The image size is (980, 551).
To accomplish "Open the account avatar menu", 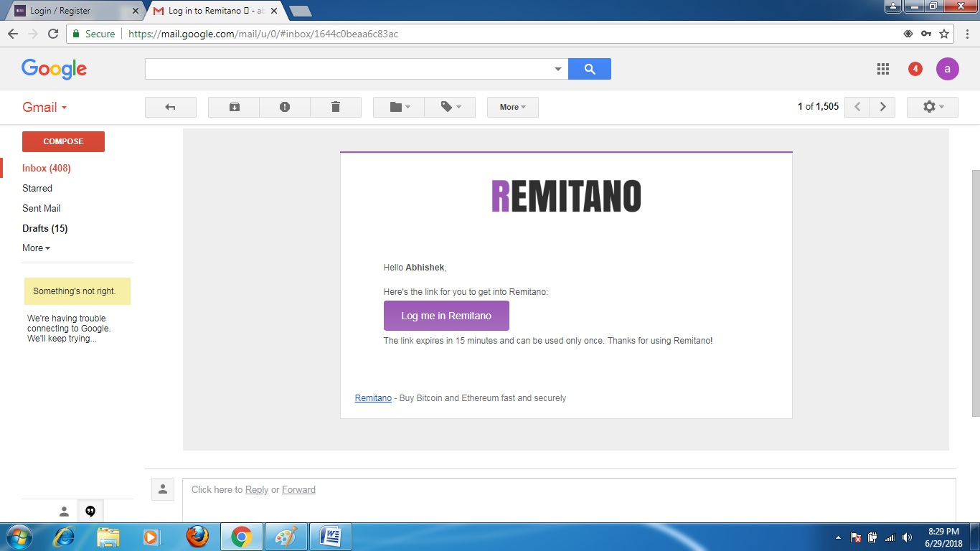I will point(948,69).
